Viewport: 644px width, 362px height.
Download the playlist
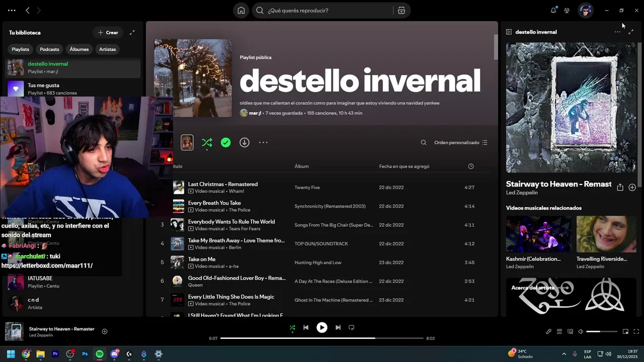tap(245, 143)
